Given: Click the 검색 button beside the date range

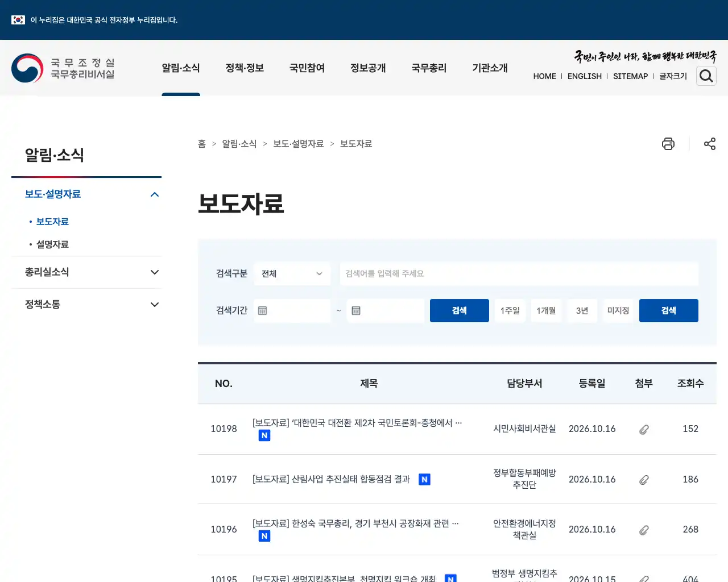Looking at the screenshot, I should (x=460, y=310).
